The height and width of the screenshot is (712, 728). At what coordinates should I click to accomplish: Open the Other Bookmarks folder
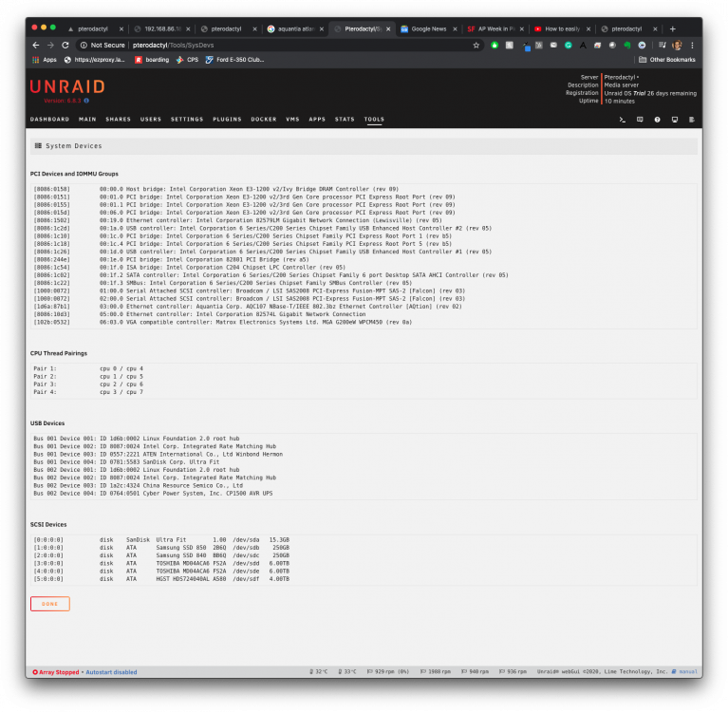point(666,60)
